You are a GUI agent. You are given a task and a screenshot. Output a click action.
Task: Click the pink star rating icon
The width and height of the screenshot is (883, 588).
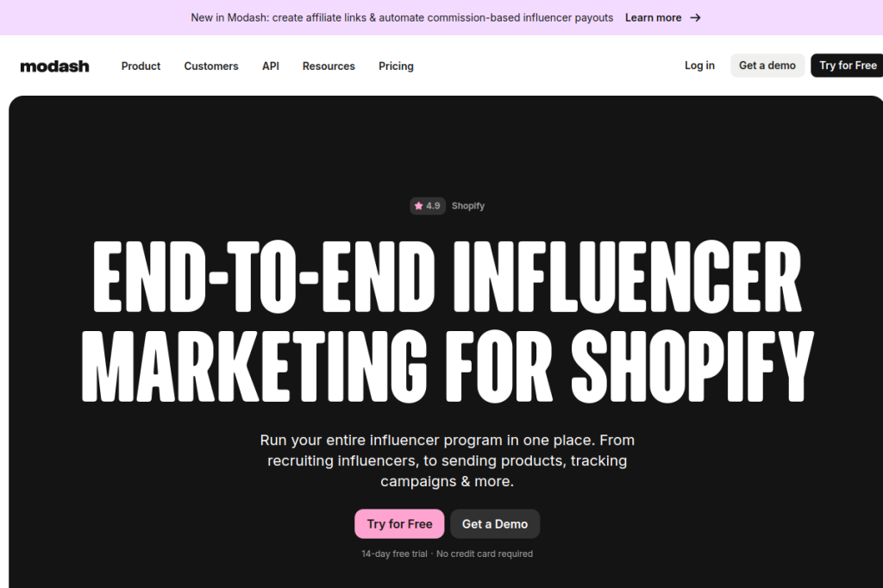point(418,205)
